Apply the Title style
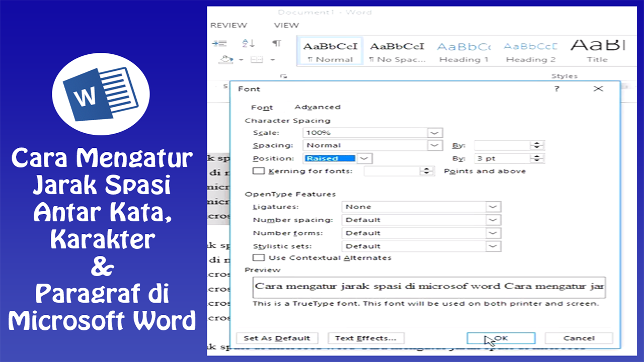Viewport: 644px width, 362px height. coord(597,52)
